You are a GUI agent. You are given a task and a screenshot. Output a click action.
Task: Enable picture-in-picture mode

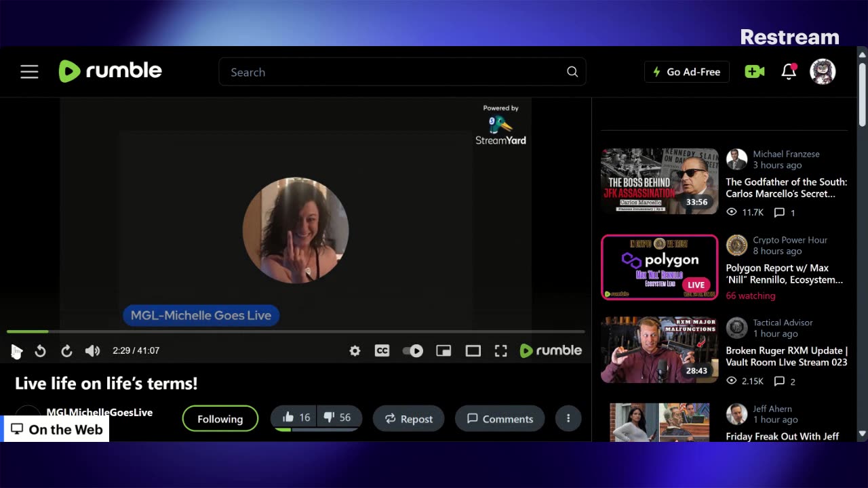(443, 350)
